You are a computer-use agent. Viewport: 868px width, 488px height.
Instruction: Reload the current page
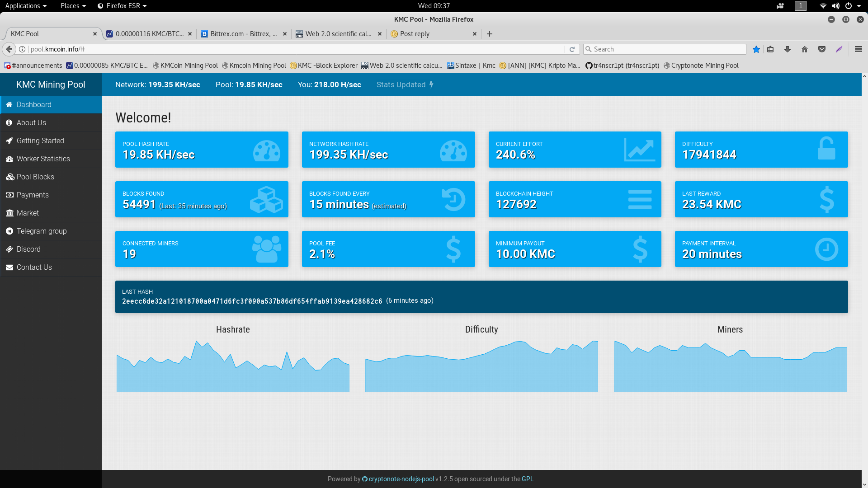point(572,49)
